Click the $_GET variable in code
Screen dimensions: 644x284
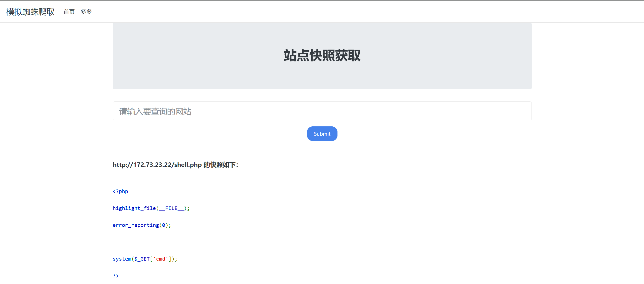(142, 259)
